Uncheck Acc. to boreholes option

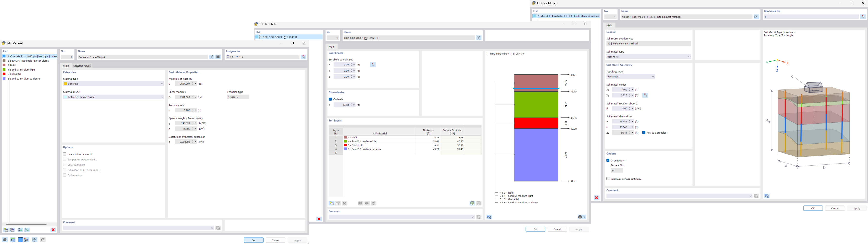click(643, 133)
